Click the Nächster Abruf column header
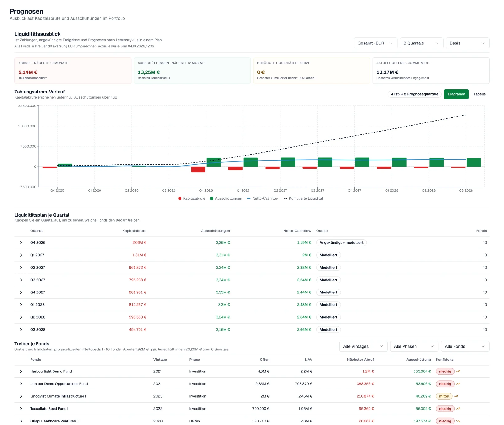The width and height of the screenshot is (504, 425). point(360,360)
